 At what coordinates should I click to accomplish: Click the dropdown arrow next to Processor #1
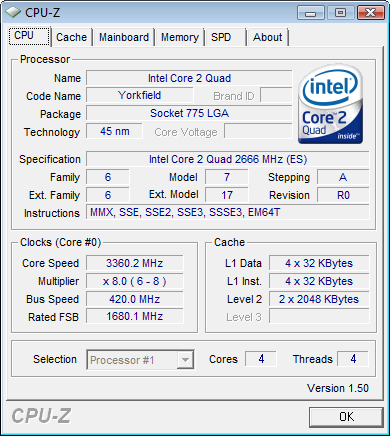point(185,360)
